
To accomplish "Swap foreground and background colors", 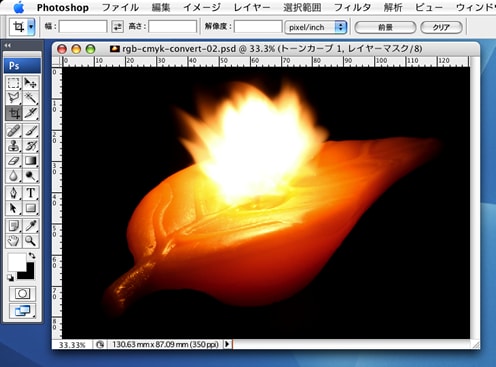I will 32,256.
